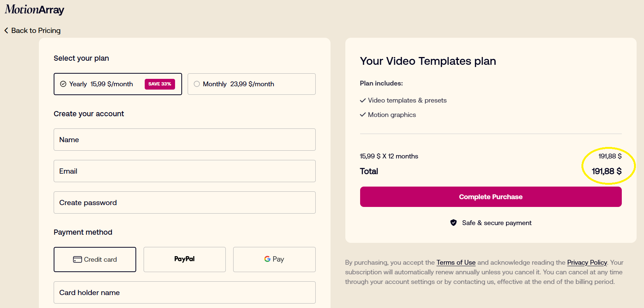Focus the Name input field
This screenshot has height=308, width=644.
[x=184, y=140]
